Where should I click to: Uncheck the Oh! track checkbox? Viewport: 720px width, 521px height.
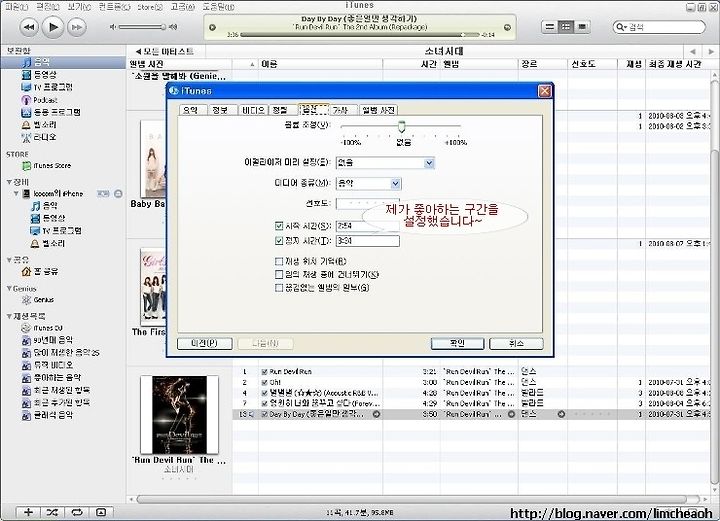(264, 382)
